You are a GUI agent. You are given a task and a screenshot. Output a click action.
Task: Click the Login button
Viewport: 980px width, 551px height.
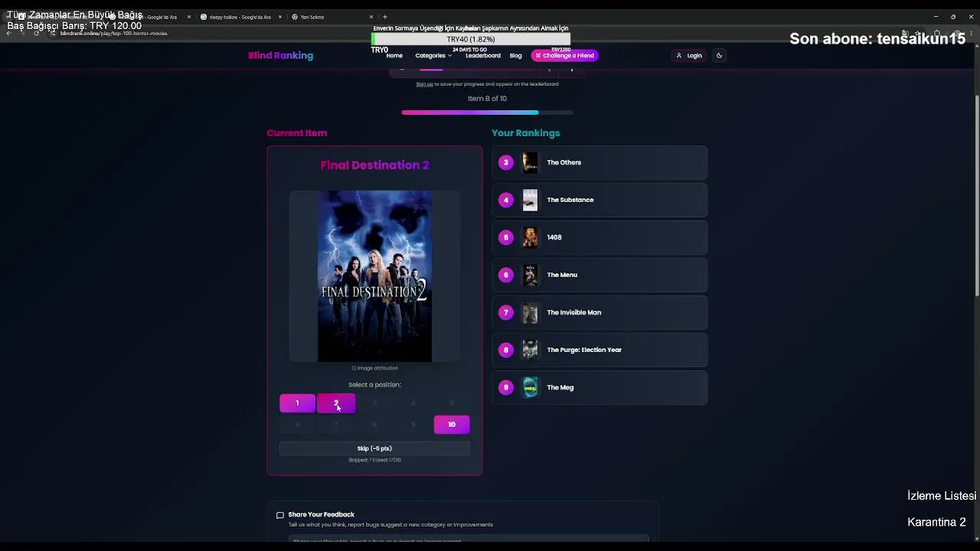point(689,56)
